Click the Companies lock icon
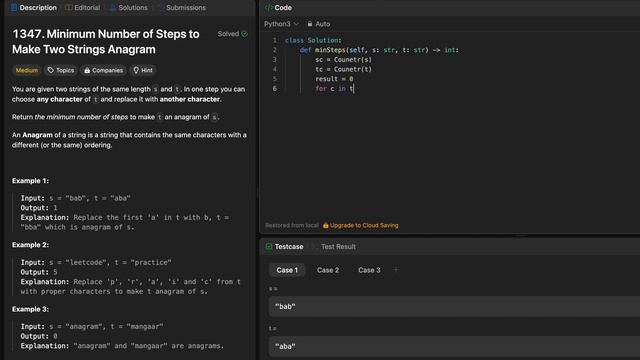This screenshot has width=640, height=360. coord(87,70)
